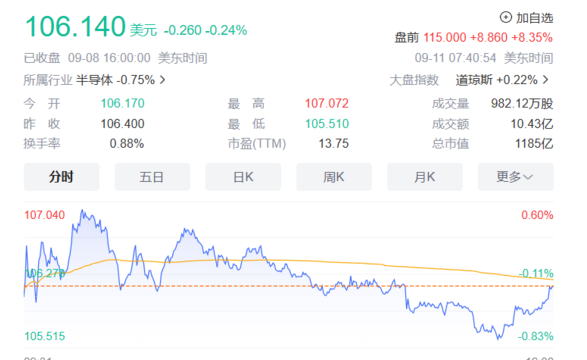This screenshot has height=360, width=587.
Task: Click the current price 106.140
Action: point(75,27)
